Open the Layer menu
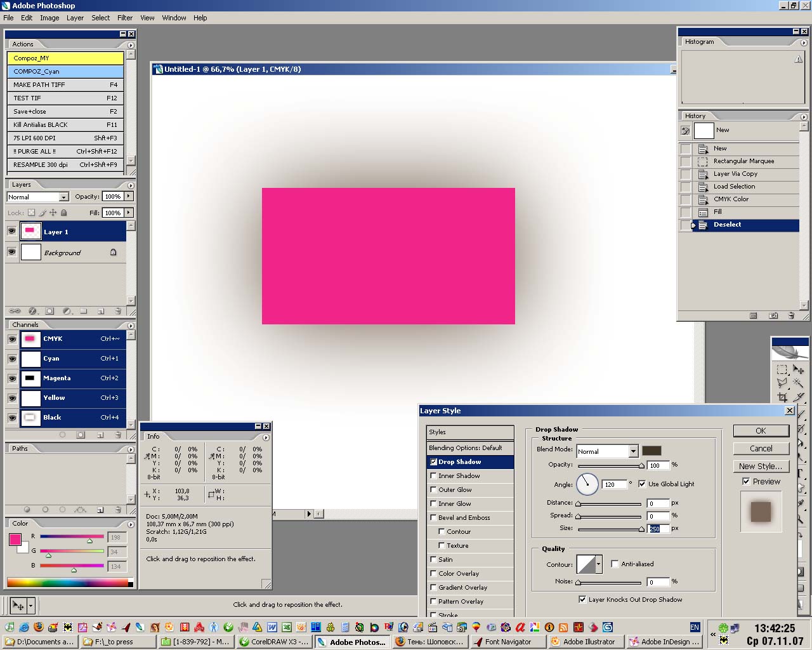The width and height of the screenshot is (812, 650). click(x=75, y=18)
